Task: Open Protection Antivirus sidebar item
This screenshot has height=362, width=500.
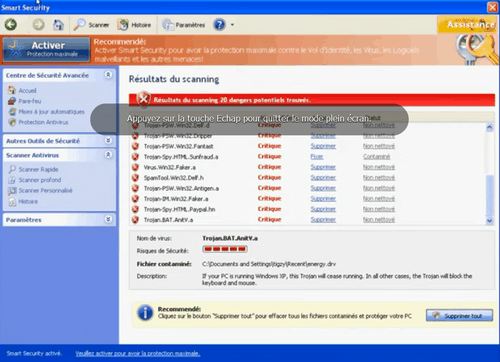Action: [x=43, y=122]
